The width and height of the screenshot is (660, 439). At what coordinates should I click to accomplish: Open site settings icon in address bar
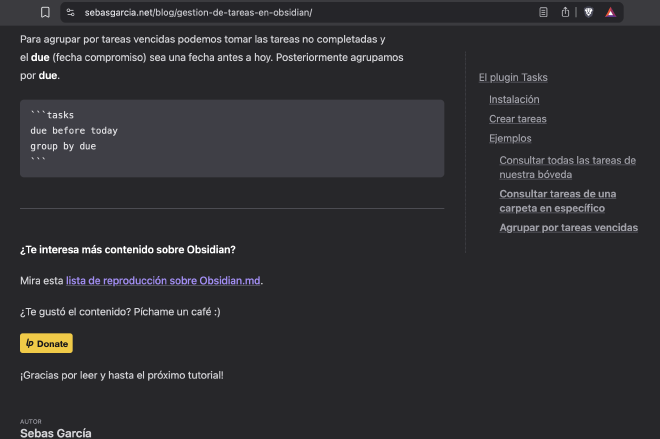tap(71, 13)
